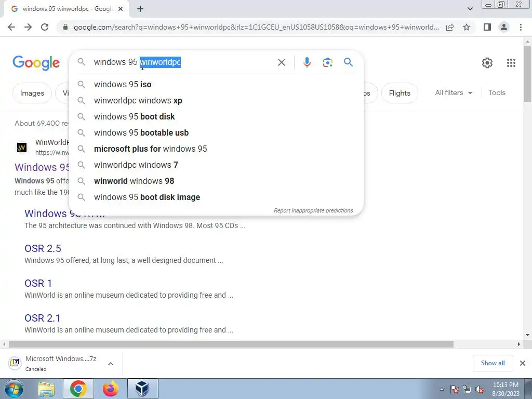Open the tab search dropdown

click(x=470, y=9)
